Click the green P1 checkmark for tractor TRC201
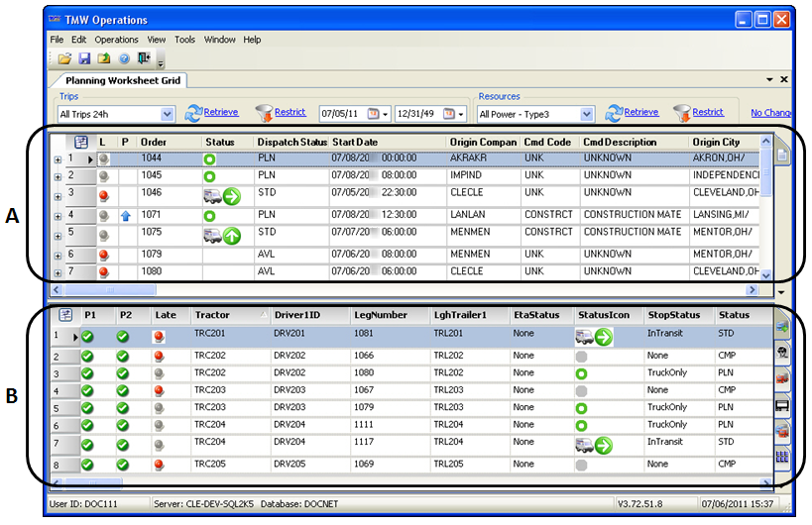This screenshot has width=812, height=525. coord(88,337)
